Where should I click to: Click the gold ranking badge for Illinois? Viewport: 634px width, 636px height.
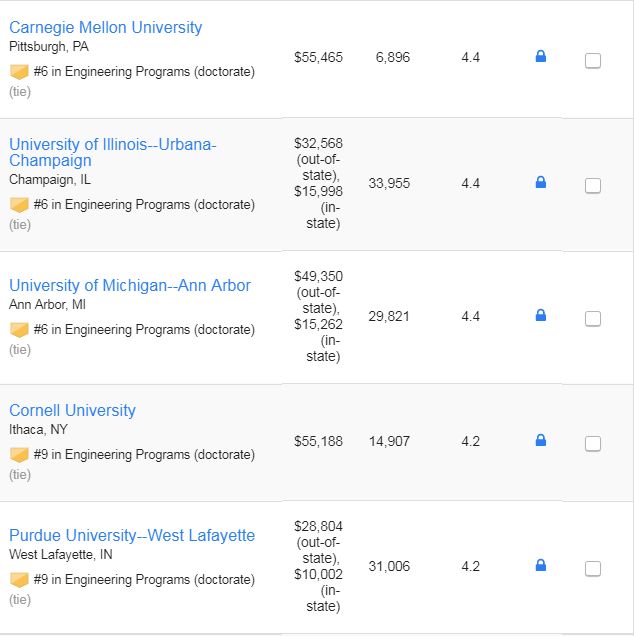[x=19, y=205]
